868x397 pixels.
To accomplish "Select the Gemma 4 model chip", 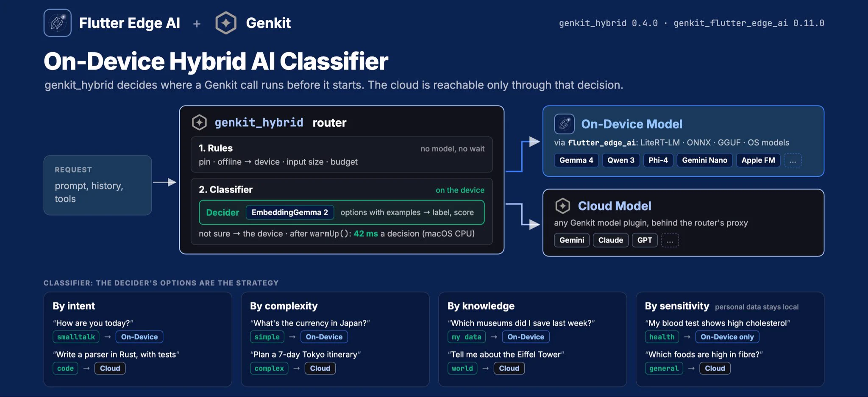I will click(576, 160).
